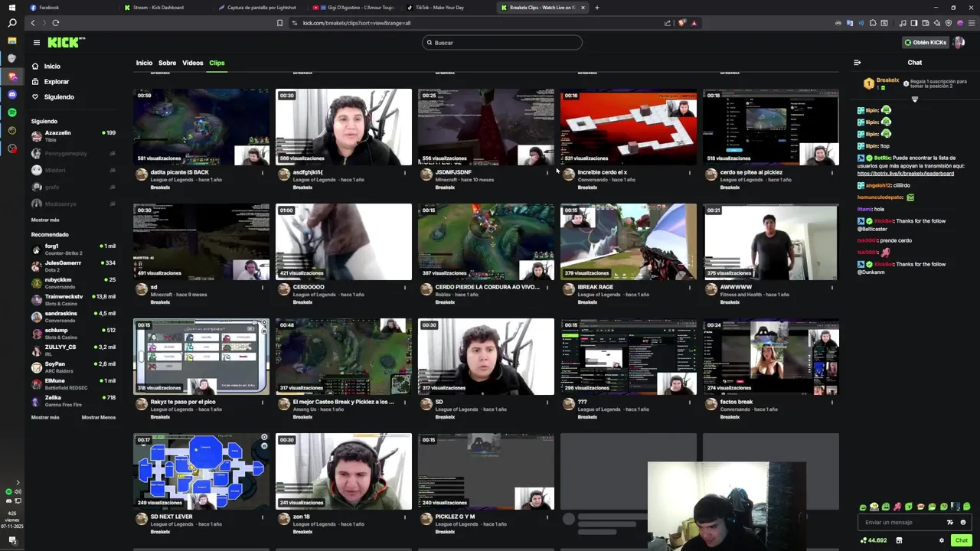Open Explorar in left sidebar
This screenshot has width=980, height=551.
click(x=50, y=82)
